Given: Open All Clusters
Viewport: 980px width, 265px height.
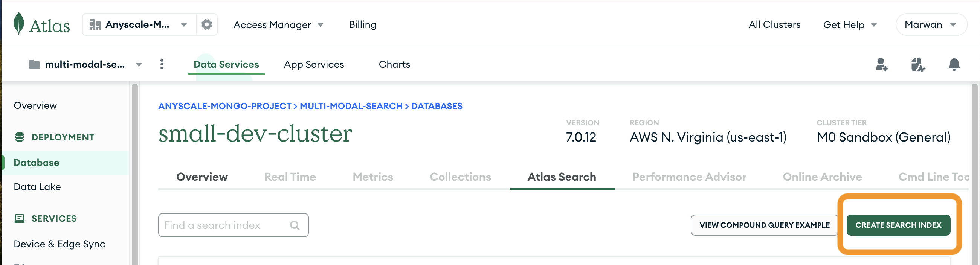Looking at the screenshot, I should pos(774,25).
